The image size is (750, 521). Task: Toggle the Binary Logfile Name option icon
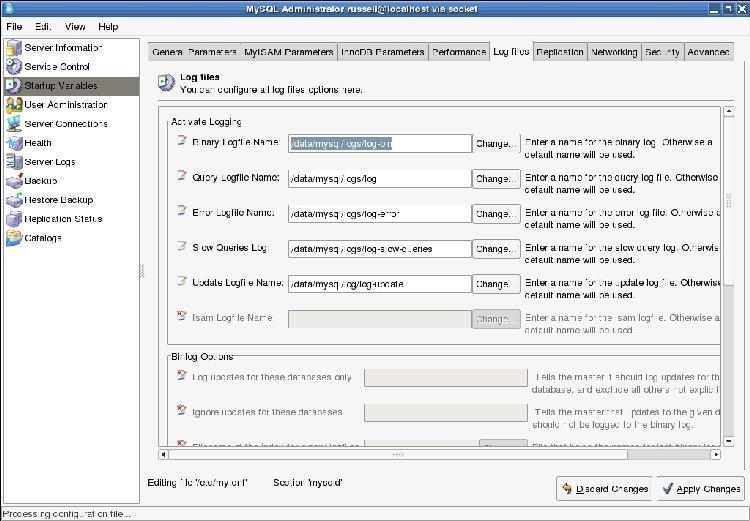click(x=182, y=141)
